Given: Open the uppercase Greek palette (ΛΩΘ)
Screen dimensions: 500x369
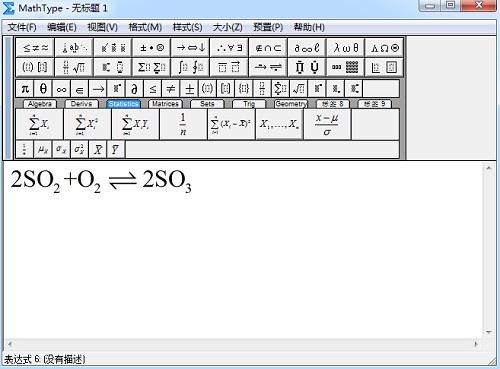Looking at the screenshot, I should point(385,48).
